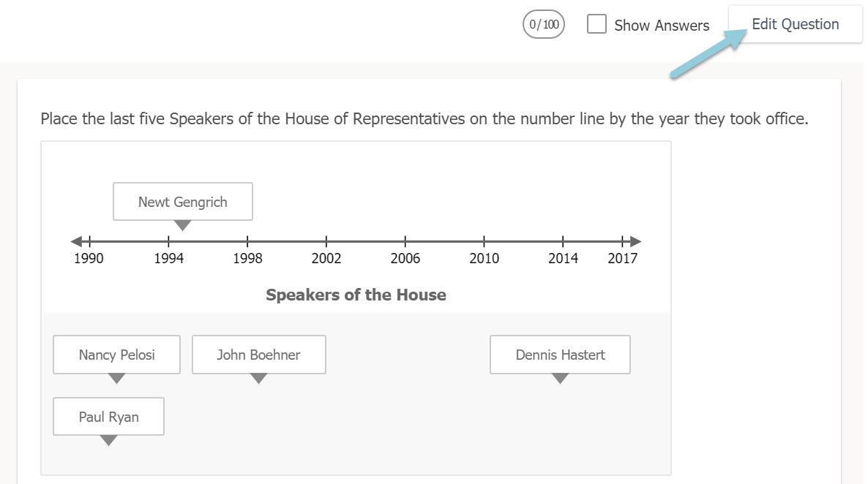Screen dimensions: 868x484
Task: Click the left arrowhead of number line
Action: [75, 241]
